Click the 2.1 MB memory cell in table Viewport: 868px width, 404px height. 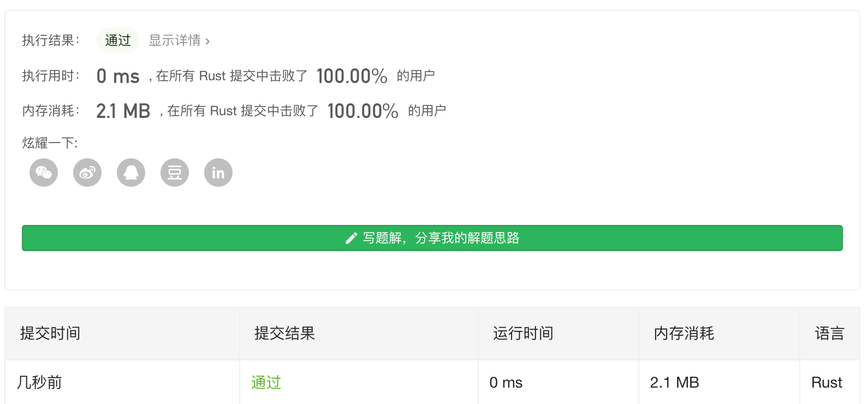[x=675, y=382]
